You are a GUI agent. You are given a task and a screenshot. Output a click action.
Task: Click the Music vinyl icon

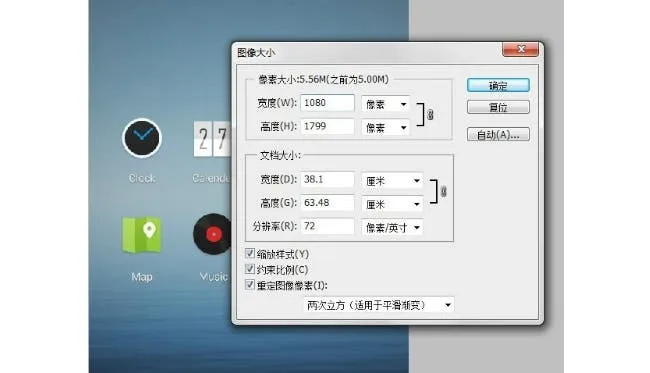coord(212,234)
